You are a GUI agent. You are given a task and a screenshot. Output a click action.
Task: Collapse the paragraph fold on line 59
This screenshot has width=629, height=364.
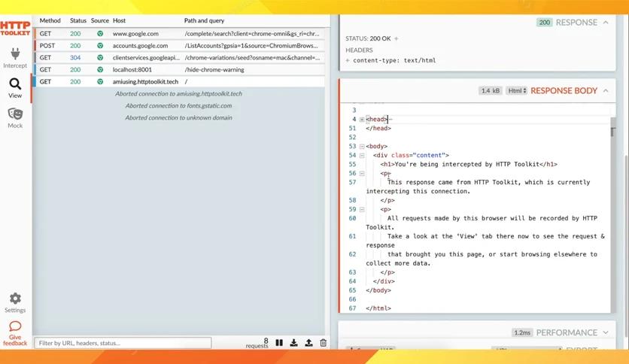[x=362, y=210]
